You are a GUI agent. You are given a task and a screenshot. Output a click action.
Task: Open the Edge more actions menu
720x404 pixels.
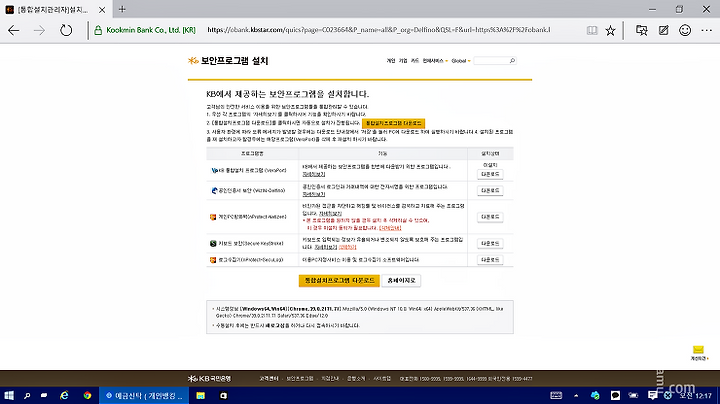tap(707, 30)
